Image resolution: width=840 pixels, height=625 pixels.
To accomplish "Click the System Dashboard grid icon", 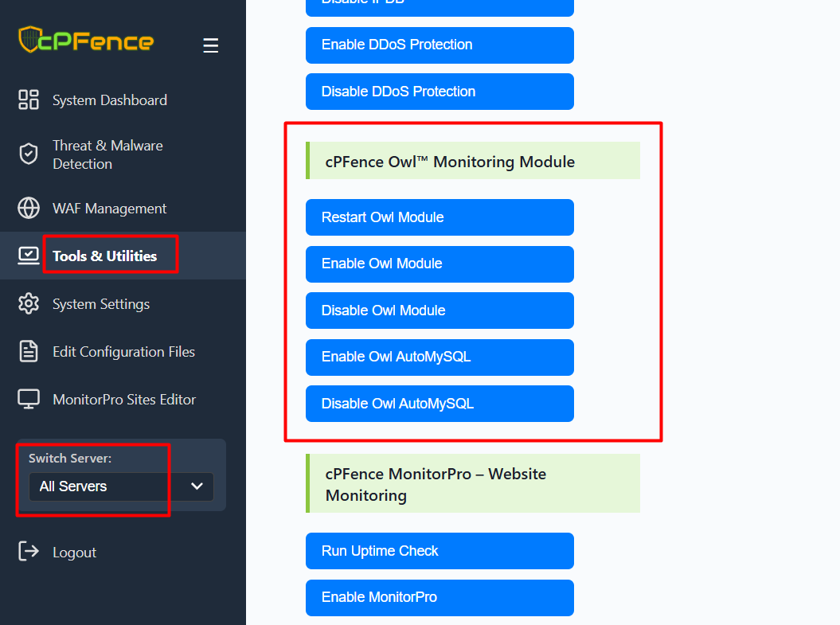I will pyautogui.click(x=29, y=100).
